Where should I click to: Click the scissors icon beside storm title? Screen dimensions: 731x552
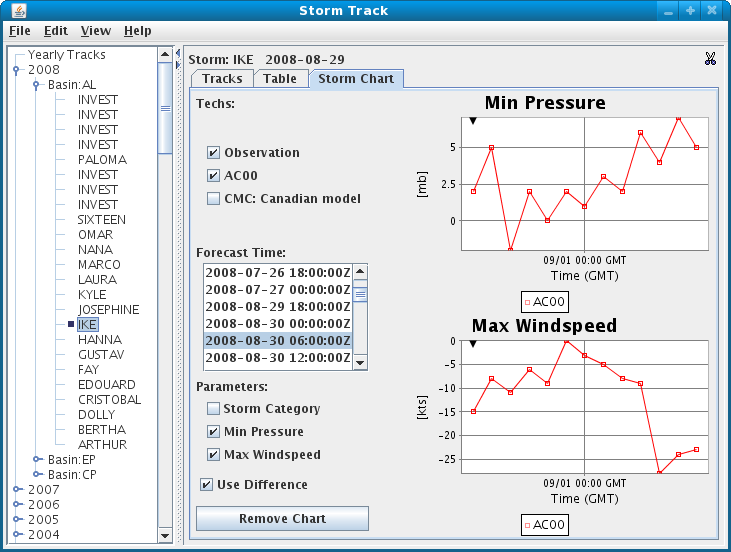pyautogui.click(x=710, y=59)
